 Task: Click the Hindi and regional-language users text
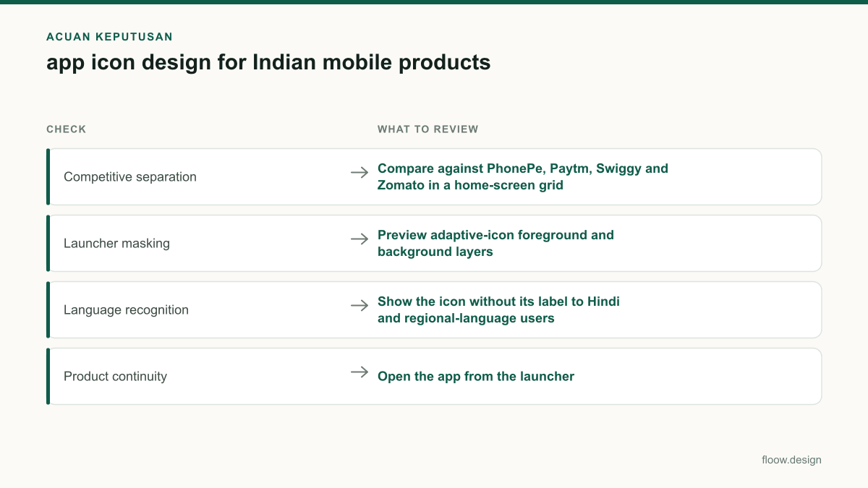tap(498, 309)
